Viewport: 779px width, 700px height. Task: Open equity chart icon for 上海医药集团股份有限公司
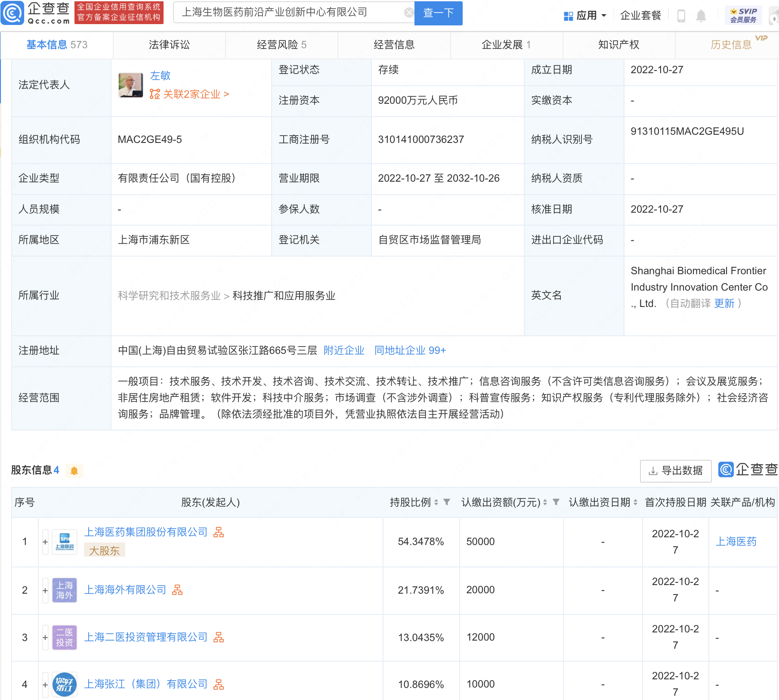pyautogui.click(x=219, y=533)
